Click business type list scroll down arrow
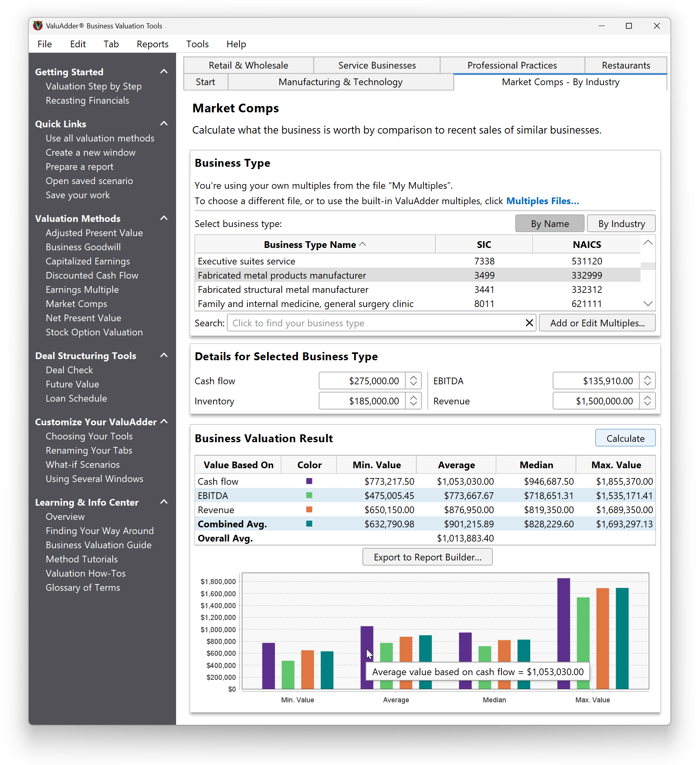This screenshot has height=765, width=700. point(648,303)
